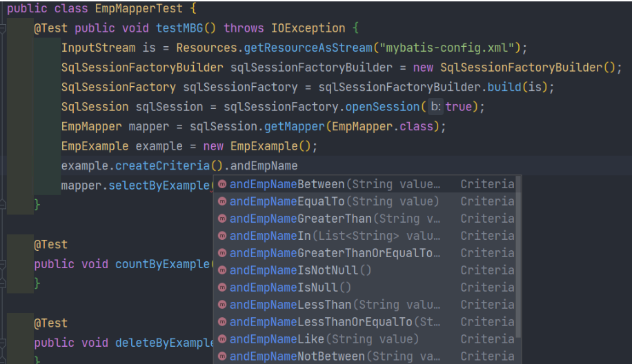Click the method icon next to andEmpNameIsNotNull
Screen dimensions: 632x364
(222, 270)
